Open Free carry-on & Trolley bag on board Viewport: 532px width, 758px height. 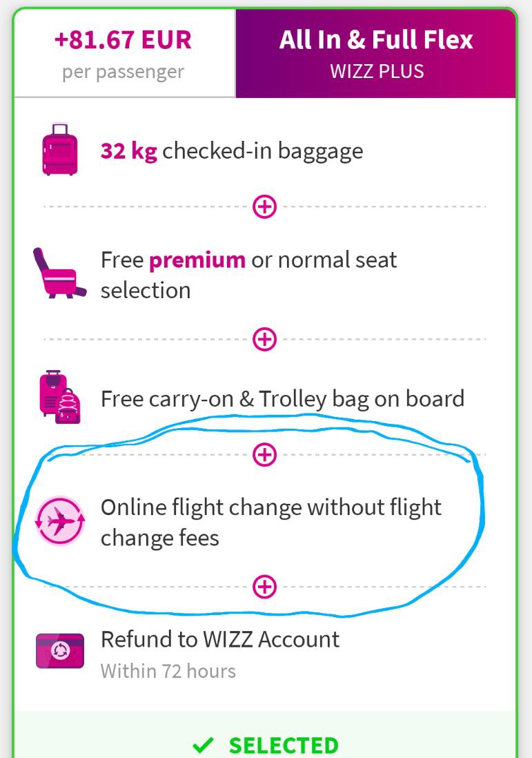tap(282, 399)
